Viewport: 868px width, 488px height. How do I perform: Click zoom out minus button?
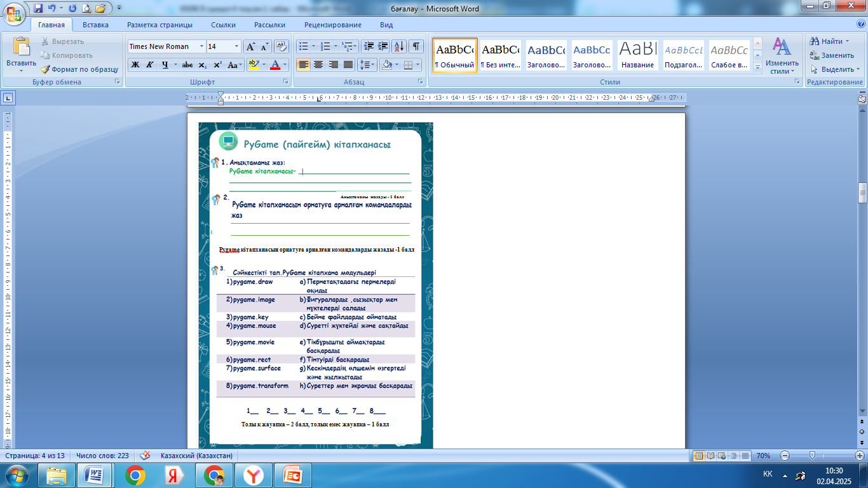(x=785, y=456)
